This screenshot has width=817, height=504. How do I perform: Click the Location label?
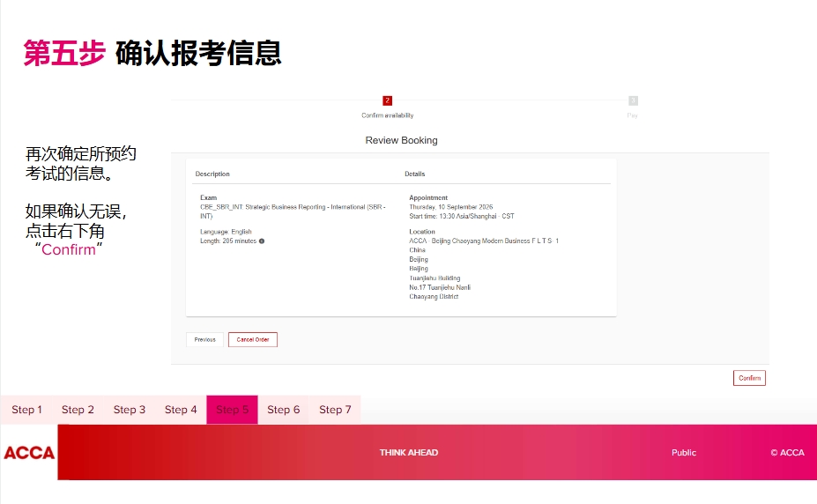point(422,232)
